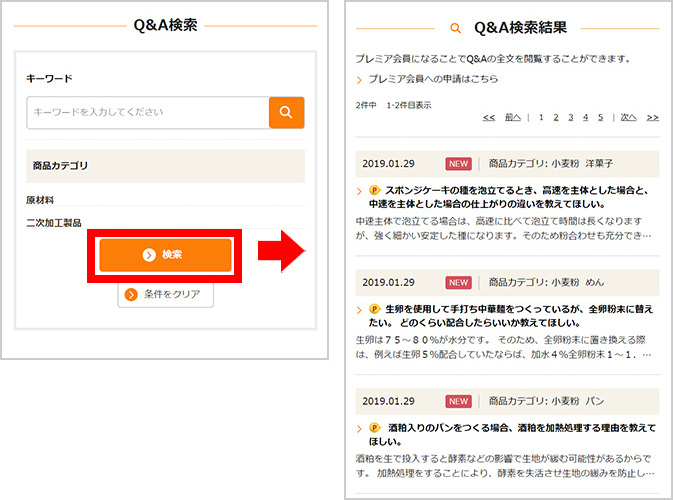
Task: Click the premium P icon on sake lees bread question
Action: [375, 428]
